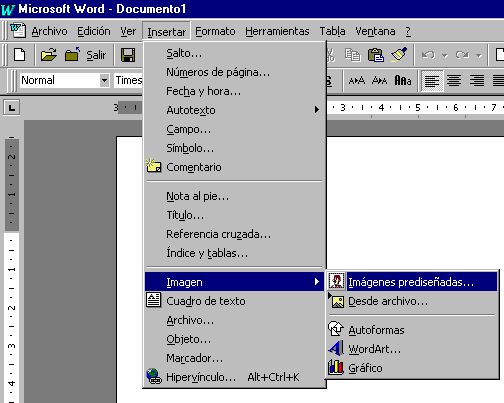Choose Salto... from Insertar menu
This screenshot has width=504, height=403.
235,53
